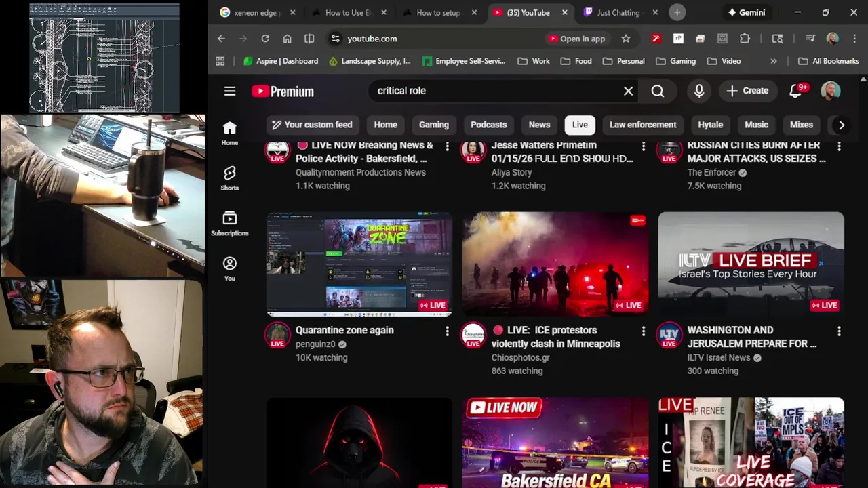868x488 pixels.
Task: Go to Home in the left sidebar
Action: tap(230, 133)
